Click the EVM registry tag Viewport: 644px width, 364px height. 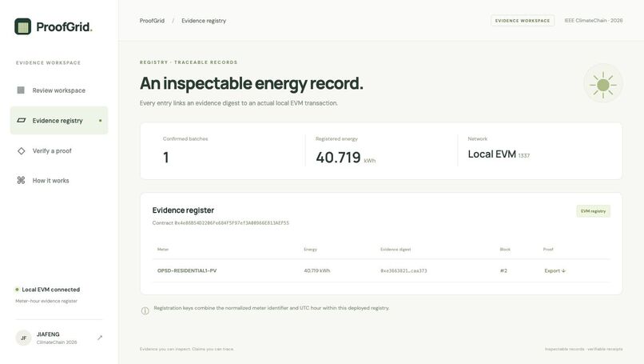coord(593,211)
